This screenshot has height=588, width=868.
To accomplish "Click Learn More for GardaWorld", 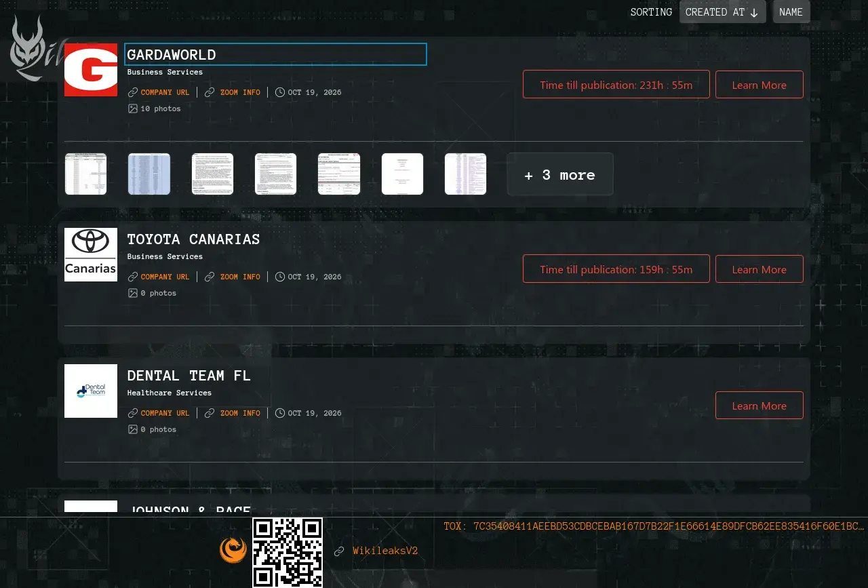I will [x=759, y=85].
